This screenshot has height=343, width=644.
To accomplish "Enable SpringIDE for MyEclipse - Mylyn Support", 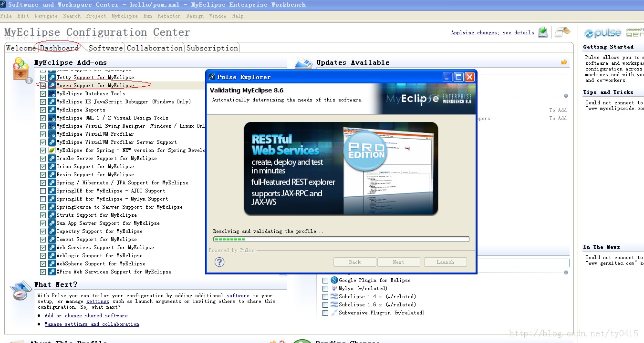I will (43, 199).
